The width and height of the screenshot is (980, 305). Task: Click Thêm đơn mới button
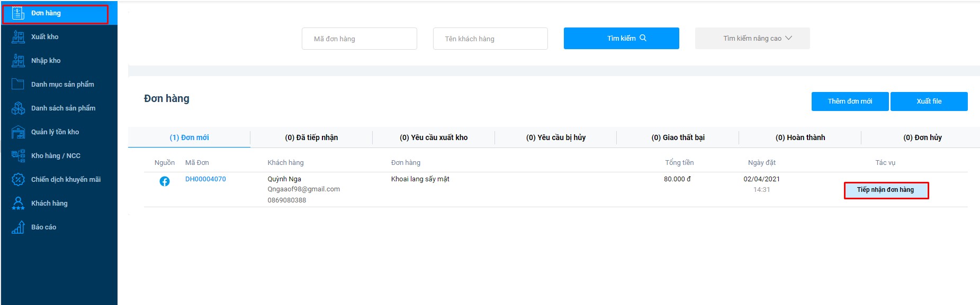pos(850,101)
